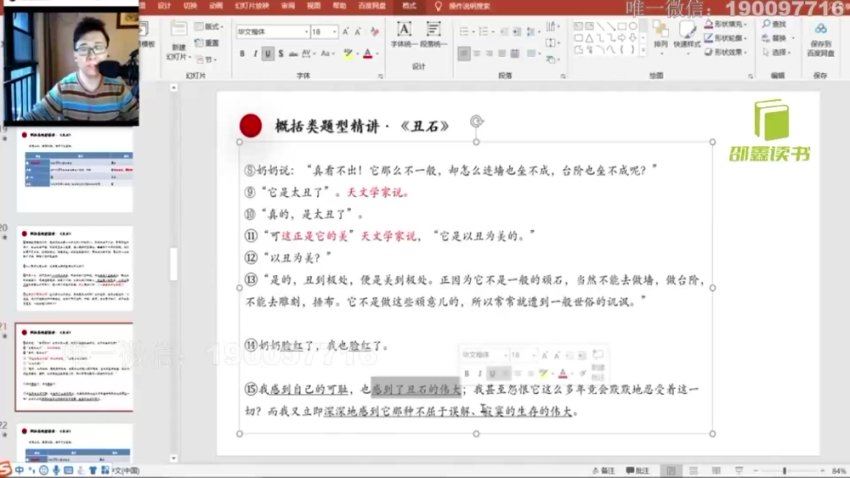Click the center align icon
Viewport: 850px width, 478px height.
point(476,54)
